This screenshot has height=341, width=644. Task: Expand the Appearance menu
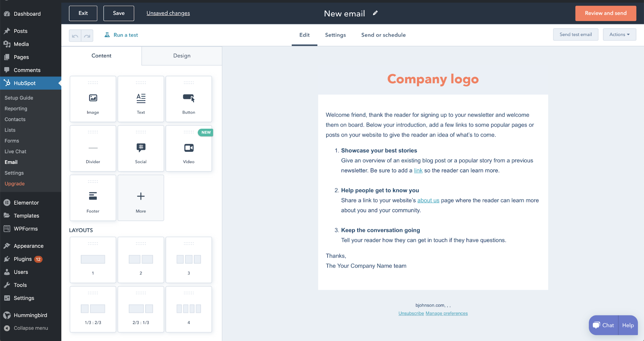click(28, 246)
